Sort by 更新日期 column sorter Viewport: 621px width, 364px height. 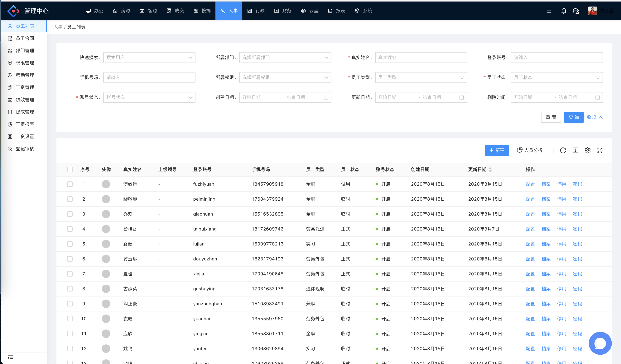pyautogui.click(x=490, y=170)
